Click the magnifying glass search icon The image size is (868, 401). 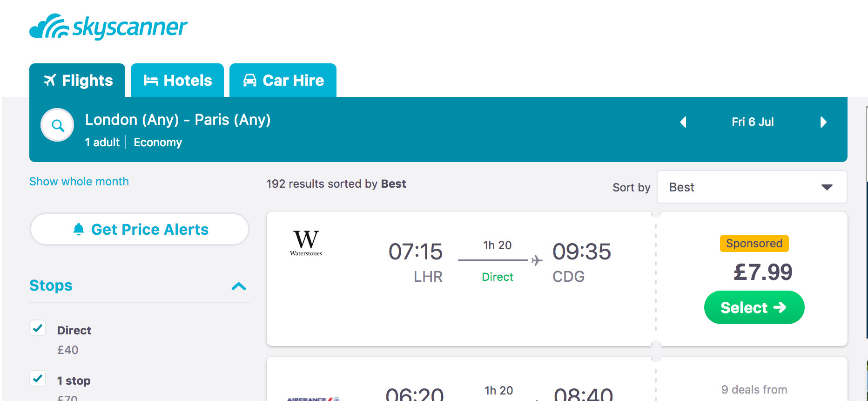click(58, 125)
